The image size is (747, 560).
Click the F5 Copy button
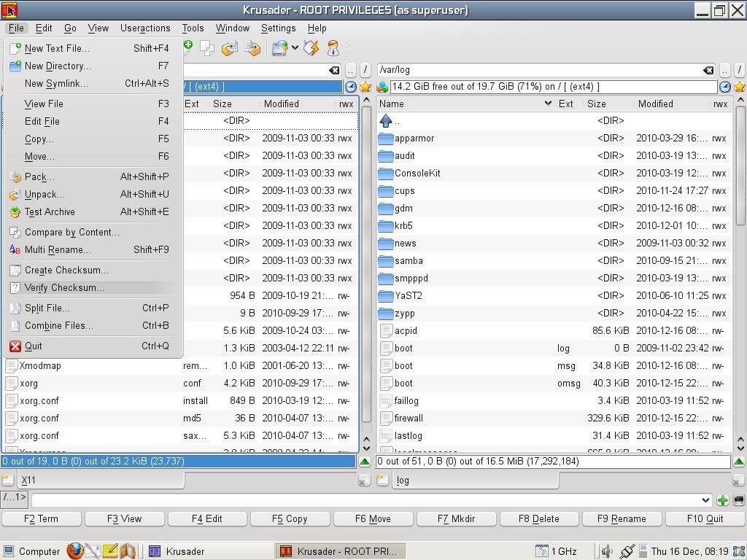[x=290, y=518]
